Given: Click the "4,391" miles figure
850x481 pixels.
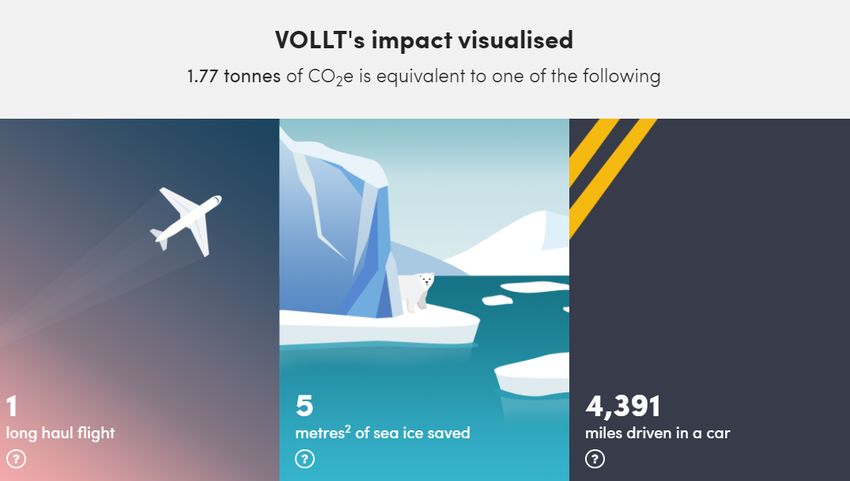Looking at the screenshot, I should (623, 406).
